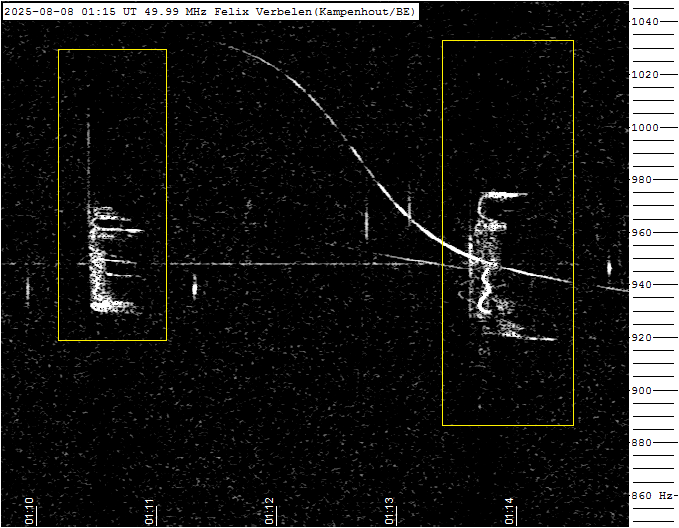Screen dimensions: 679x528
Task: Select the 1020 frequency axis label
Action: 645,75
